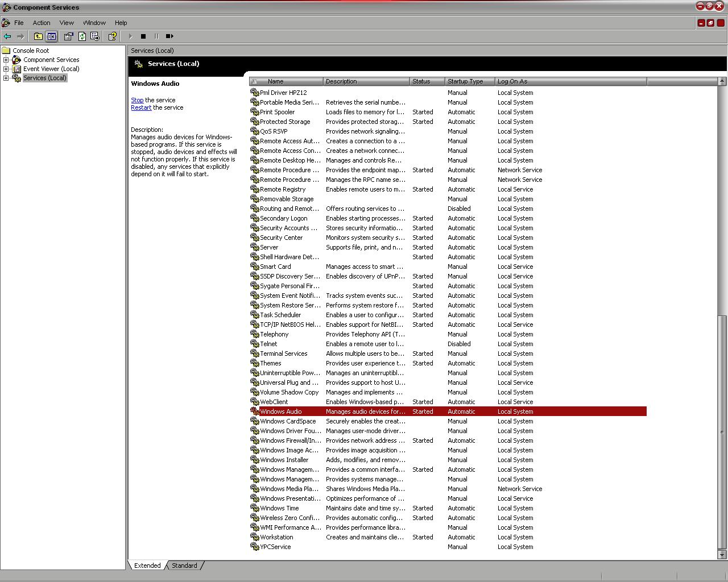Click the gear icon of Themes service
The width and height of the screenshot is (728, 582).
(255, 363)
